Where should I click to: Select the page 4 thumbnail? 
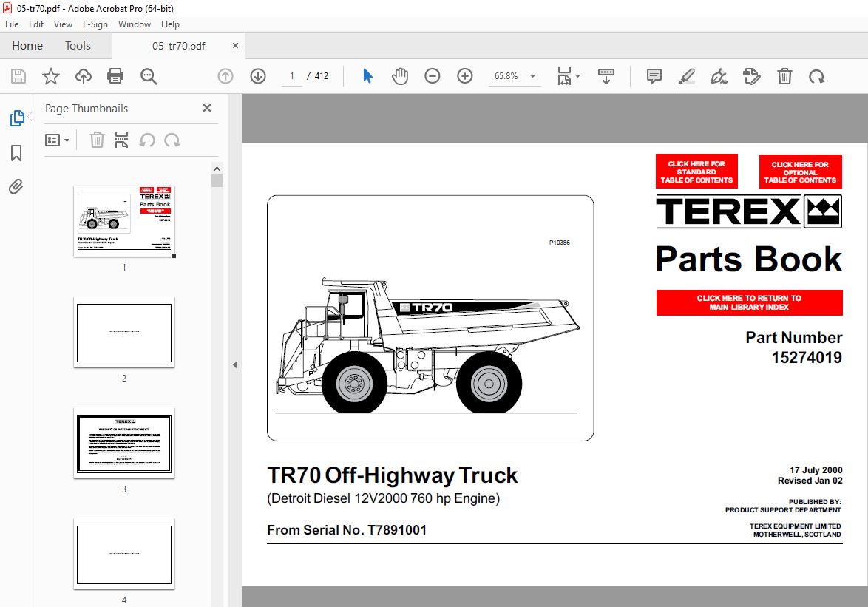coord(124,555)
